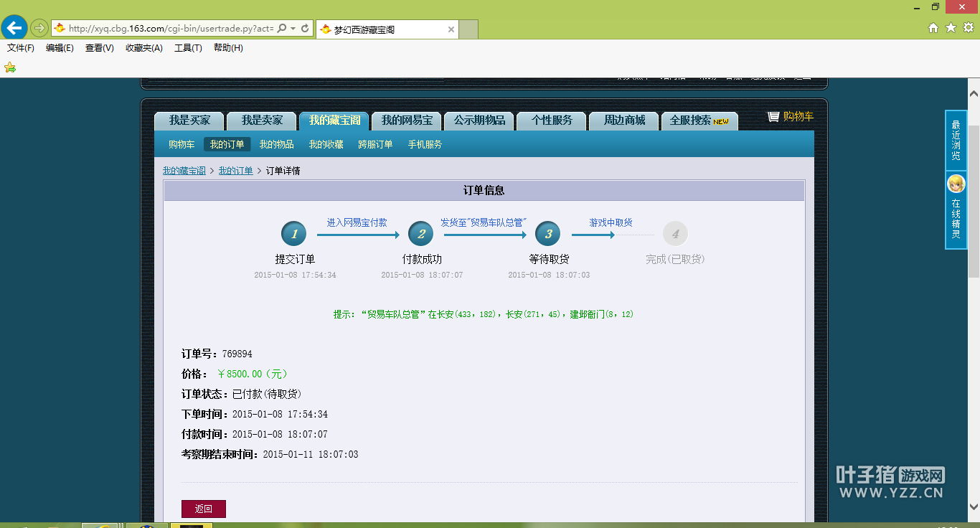The width and height of the screenshot is (980, 528).
Task: Click step 1 circle 提交订单
Action: tap(294, 234)
